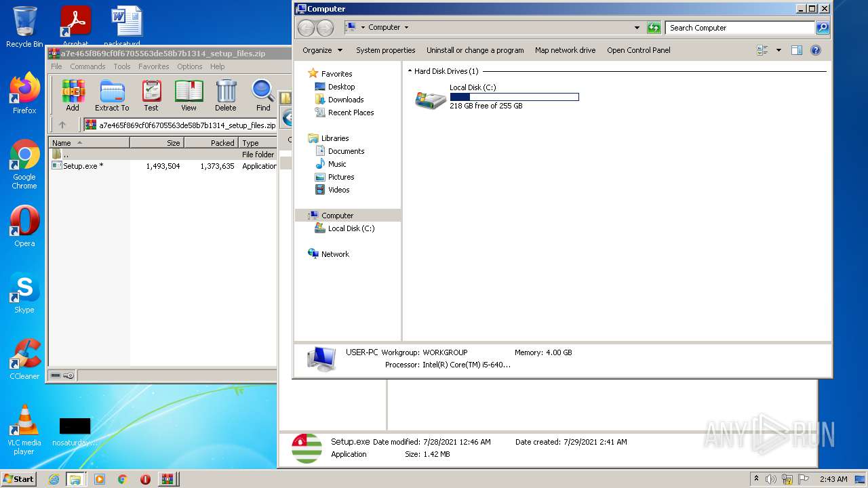Go up one level in WinRAR
The width and height of the screenshot is (868, 488).
click(62, 125)
